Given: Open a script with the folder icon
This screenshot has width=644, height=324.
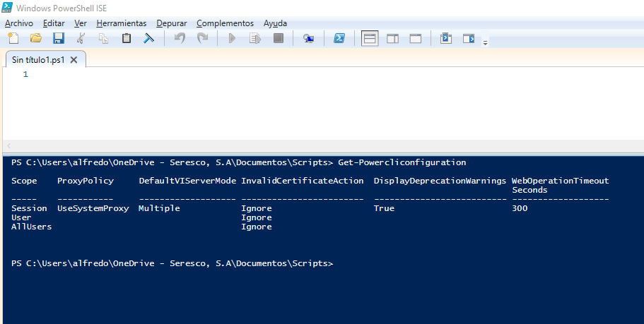Looking at the screenshot, I should pos(36,39).
